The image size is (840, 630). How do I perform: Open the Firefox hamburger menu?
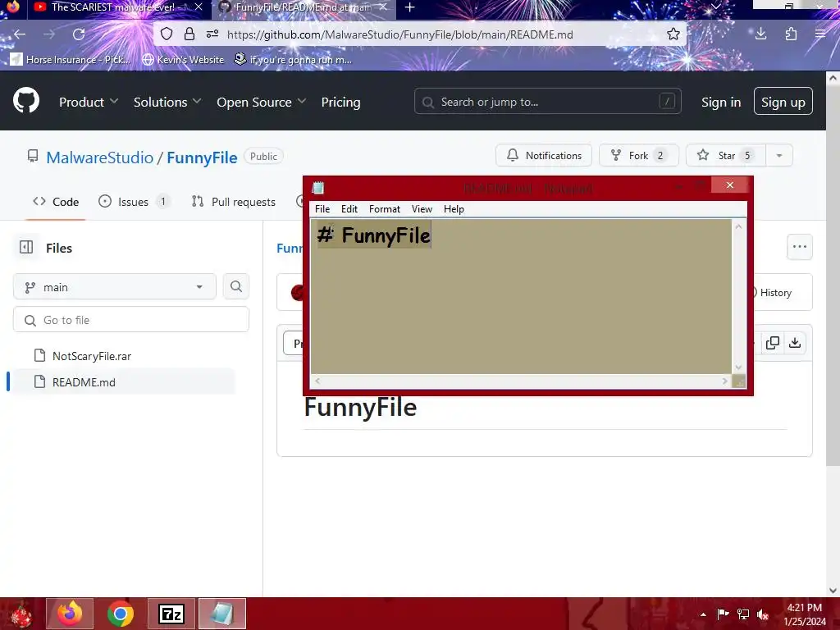(x=820, y=34)
